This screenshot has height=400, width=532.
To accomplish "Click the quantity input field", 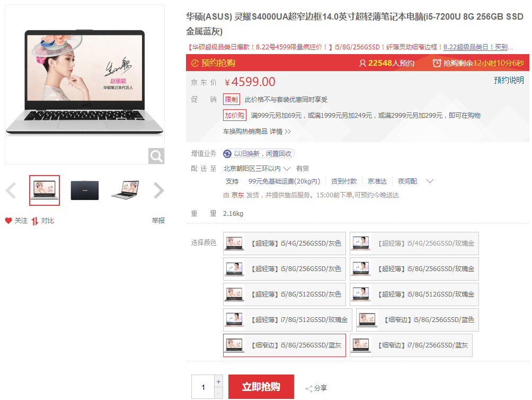I will [203, 387].
